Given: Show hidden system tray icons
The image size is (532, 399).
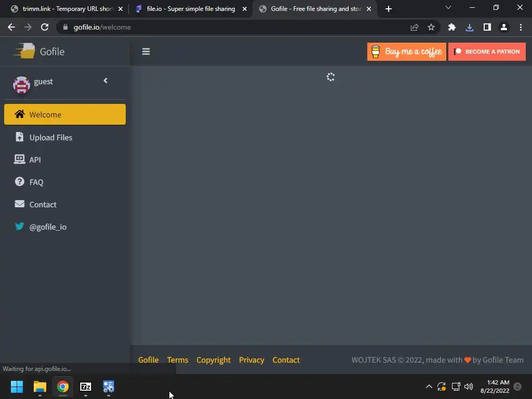Looking at the screenshot, I should tap(429, 387).
